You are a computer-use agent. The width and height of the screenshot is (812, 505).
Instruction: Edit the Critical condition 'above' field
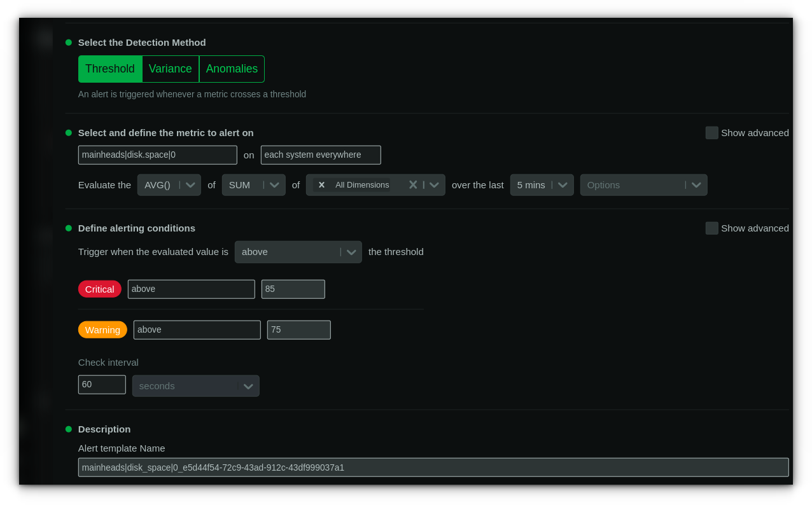coord(192,289)
